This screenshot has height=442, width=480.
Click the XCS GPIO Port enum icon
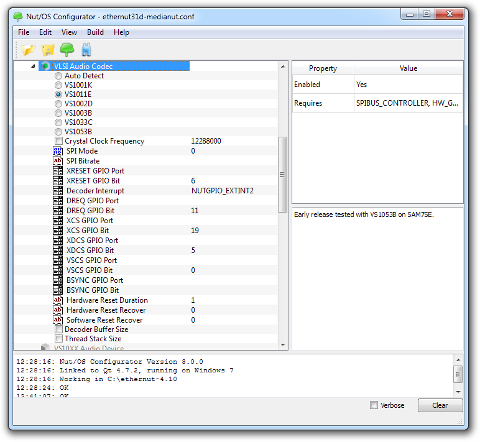click(x=58, y=220)
